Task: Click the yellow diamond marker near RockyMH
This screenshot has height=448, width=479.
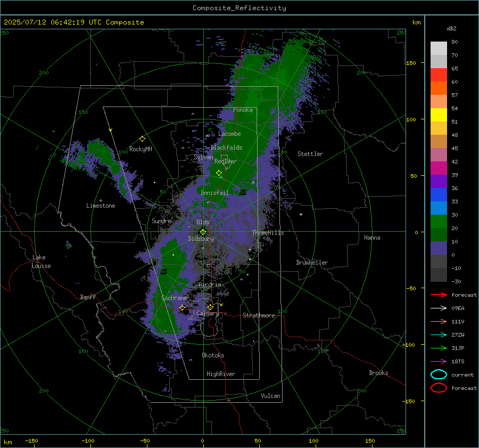Action: pos(142,139)
